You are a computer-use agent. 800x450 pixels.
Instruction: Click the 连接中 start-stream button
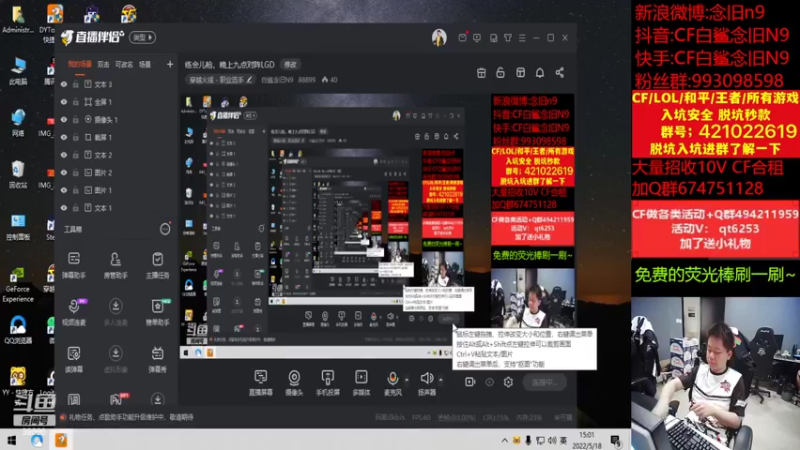544,382
